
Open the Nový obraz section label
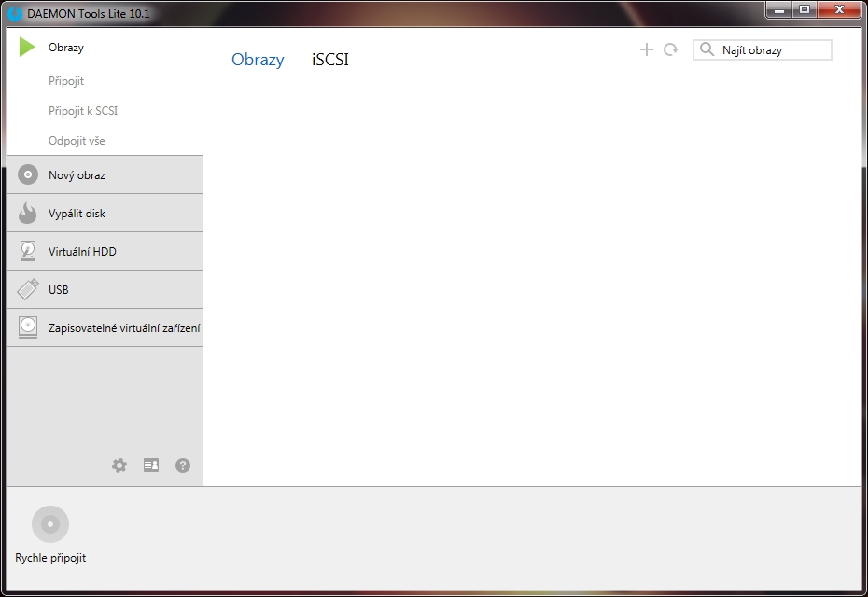coord(77,175)
